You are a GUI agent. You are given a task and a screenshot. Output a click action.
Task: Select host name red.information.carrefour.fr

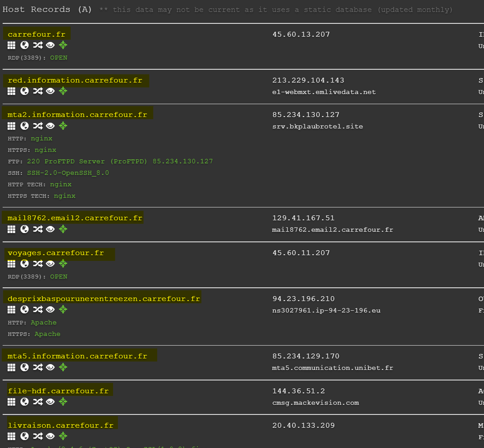point(75,80)
